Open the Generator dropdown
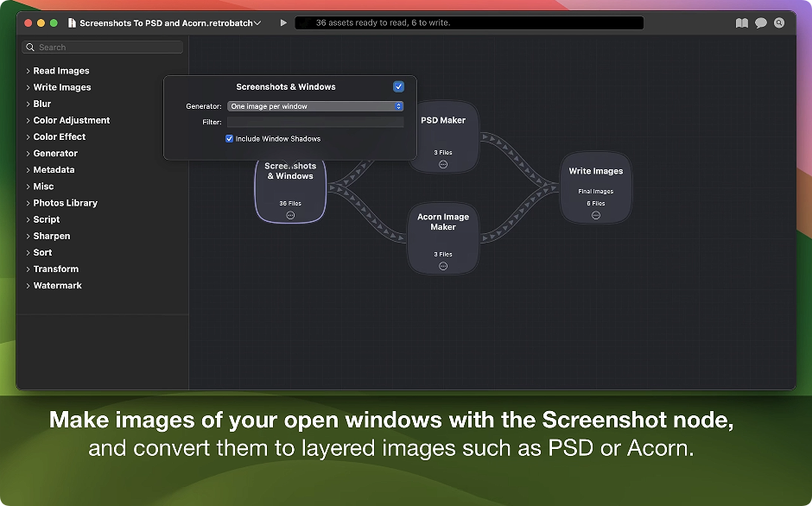 [x=315, y=106]
